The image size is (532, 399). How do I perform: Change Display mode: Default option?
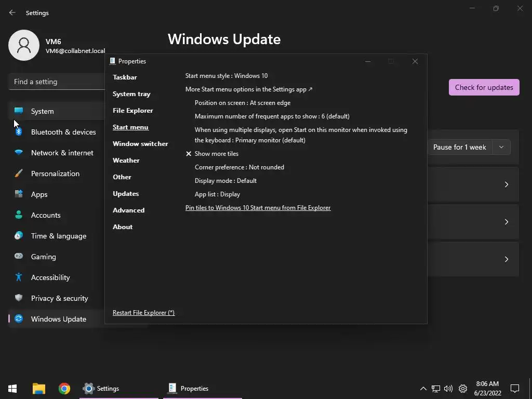click(x=225, y=181)
